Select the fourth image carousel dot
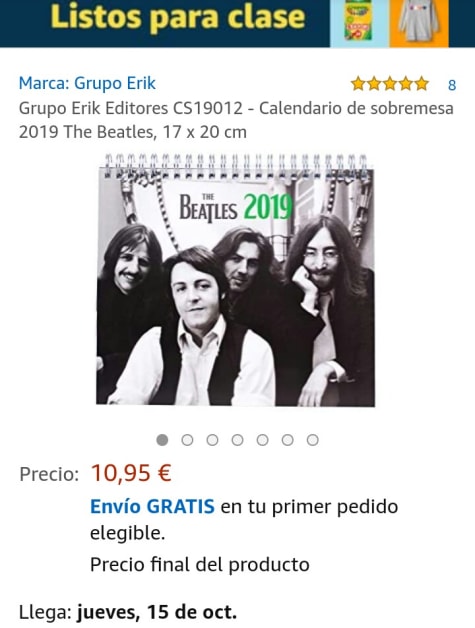The image size is (475, 628). coord(237,440)
